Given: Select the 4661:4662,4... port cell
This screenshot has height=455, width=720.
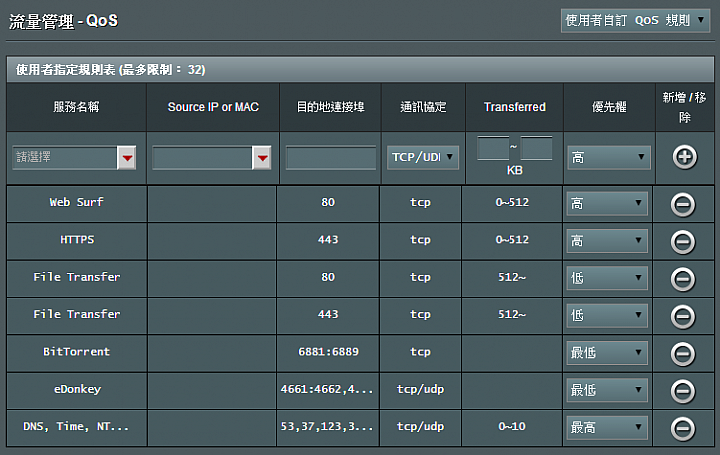Looking at the screenshot, I should 328,391.
